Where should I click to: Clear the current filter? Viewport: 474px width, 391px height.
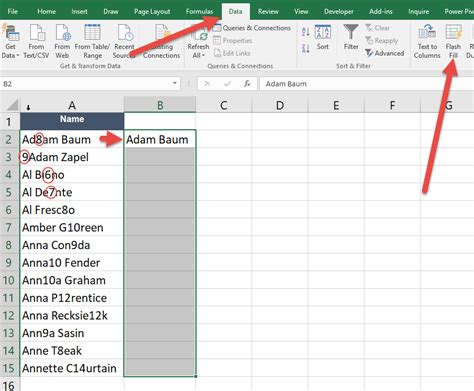click(377, 28)
